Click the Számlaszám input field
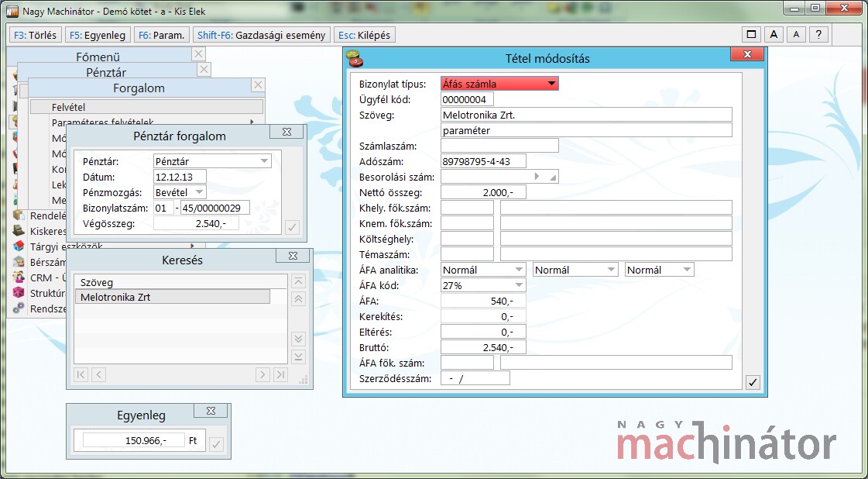Image resolution: width=868 pixels, height=479 pixels. point(499,146)
